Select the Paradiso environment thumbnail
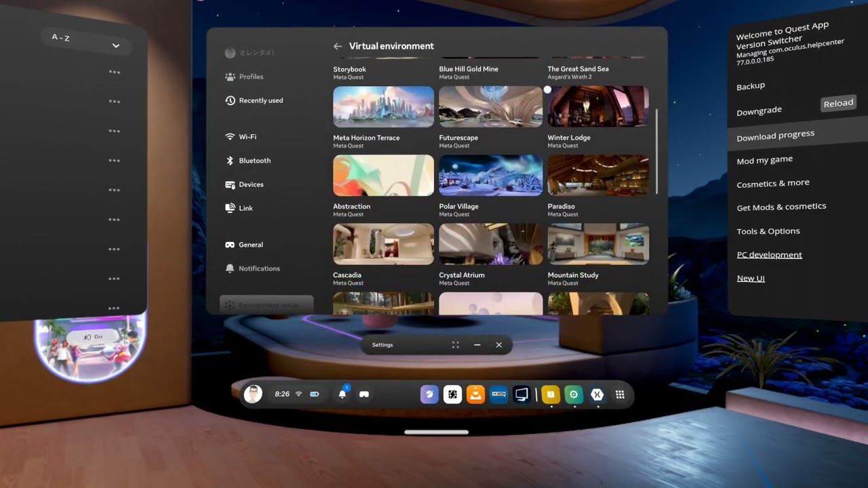Viewport: 868px width, 488px height. click(598, 176)
